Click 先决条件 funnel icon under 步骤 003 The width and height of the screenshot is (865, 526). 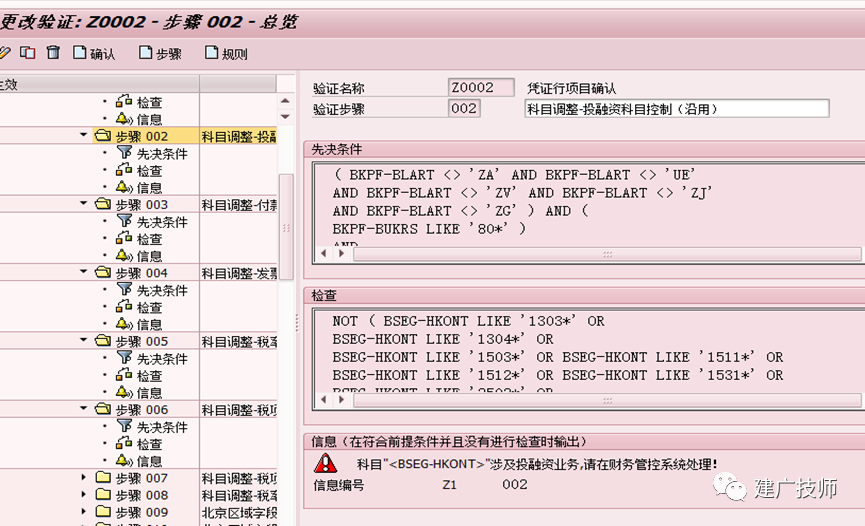point(124,221)
